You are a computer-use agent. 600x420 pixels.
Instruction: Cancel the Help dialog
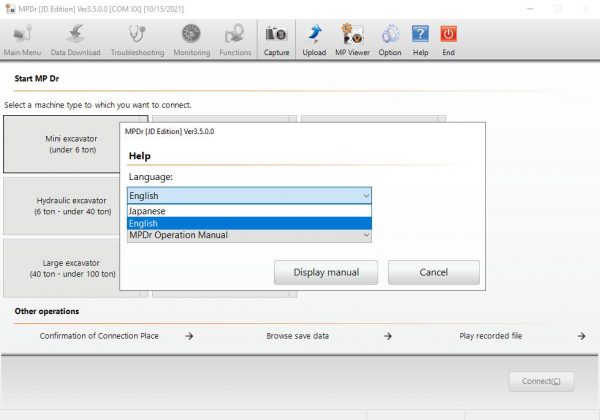434,272
